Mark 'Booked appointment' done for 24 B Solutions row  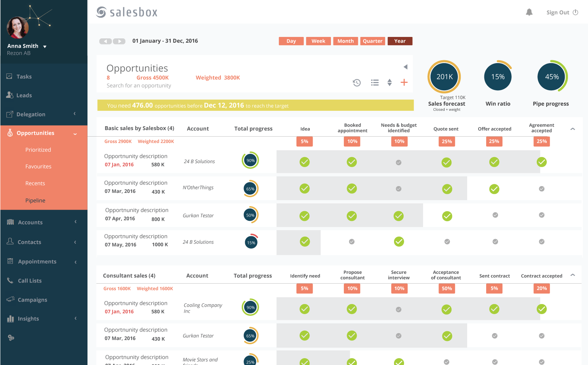point(352,162)
